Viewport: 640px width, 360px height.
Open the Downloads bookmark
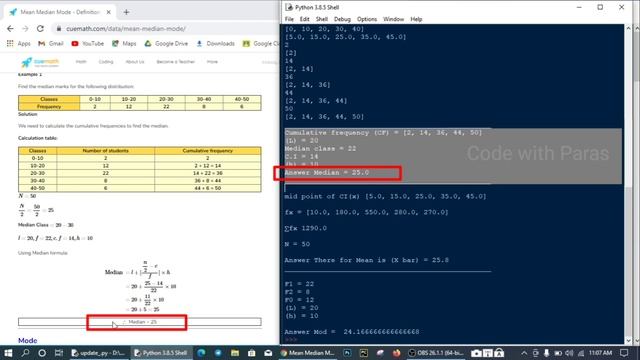[x=216, y=43]
